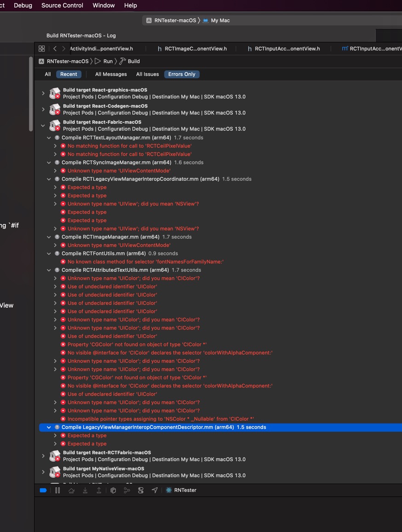Click React-Fabric-macOS build target icon
Viewport: 402px width, 532px height.
pyautogui.click(x=55, y=125)
